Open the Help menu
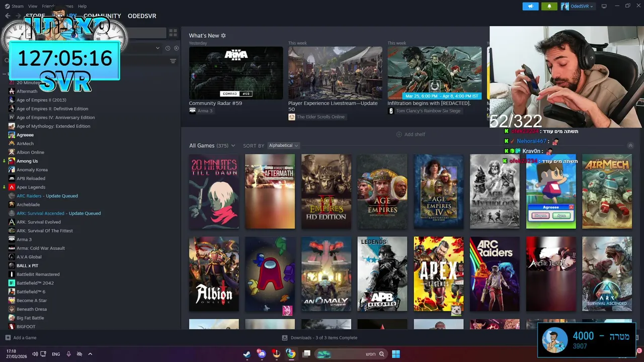Image resolution: width=644 pixels, height=362 pixels. pyautogui.click(x=82, y=6)
